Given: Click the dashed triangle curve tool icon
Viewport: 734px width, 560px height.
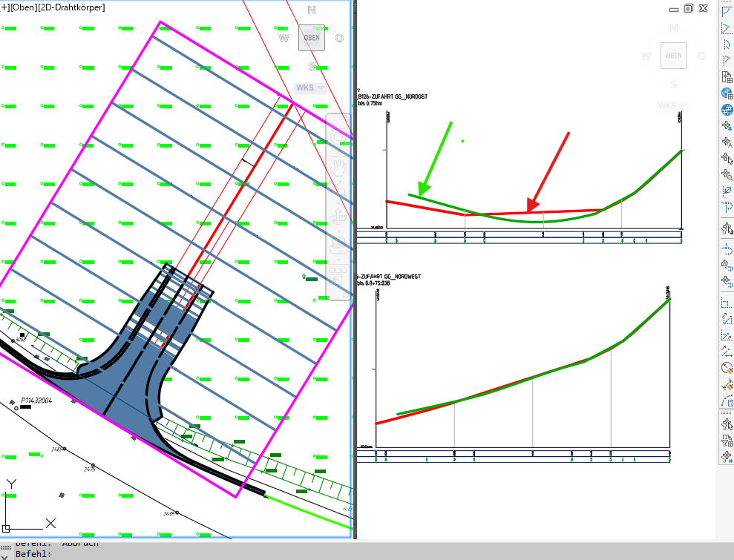Looking at the screenshot, I should [727, 28].
